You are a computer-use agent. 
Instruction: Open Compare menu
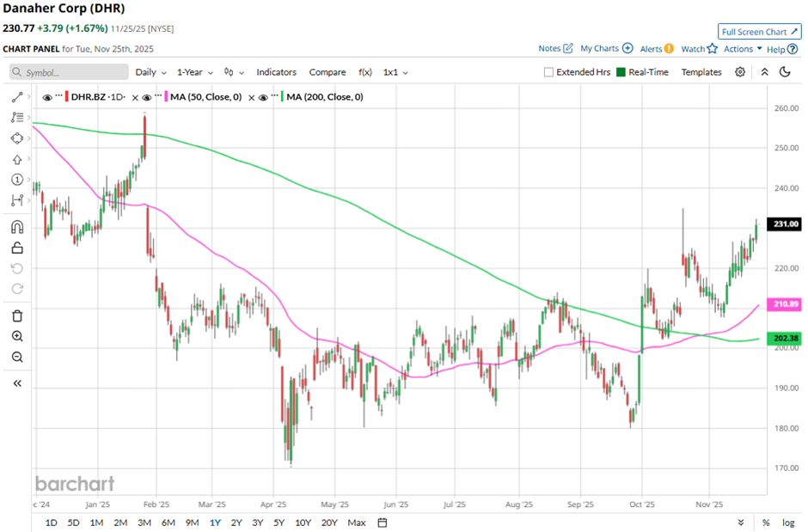(x=327, y=72)
